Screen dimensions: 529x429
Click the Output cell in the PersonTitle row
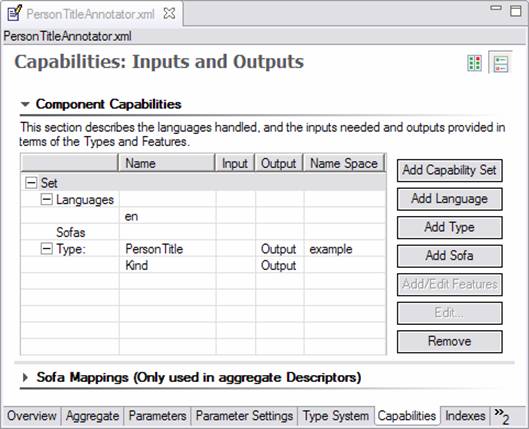coord(279,249)
